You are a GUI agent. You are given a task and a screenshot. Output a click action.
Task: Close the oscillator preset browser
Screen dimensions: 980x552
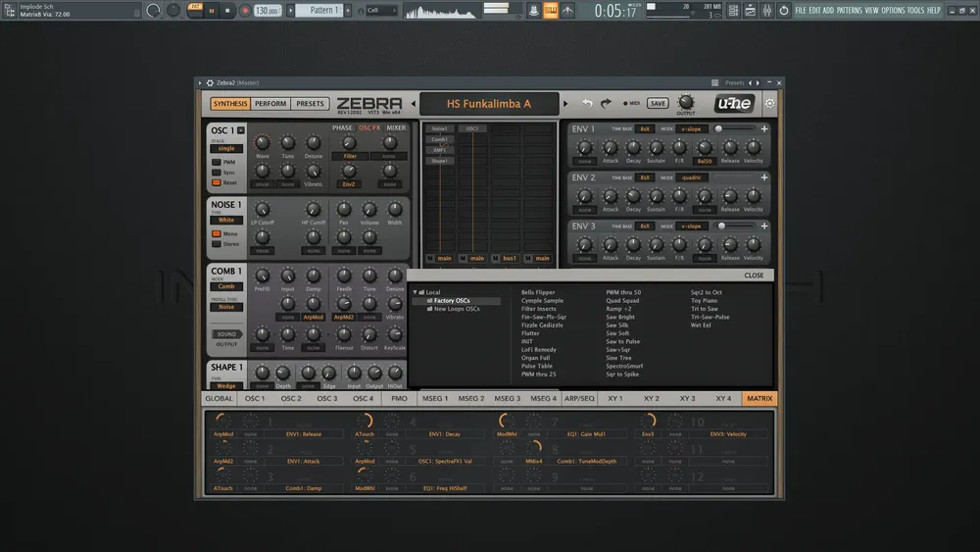754,276
